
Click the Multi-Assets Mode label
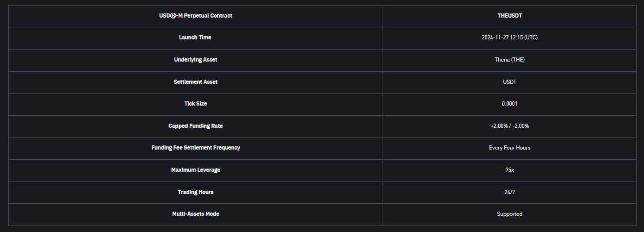pos(195,214)
